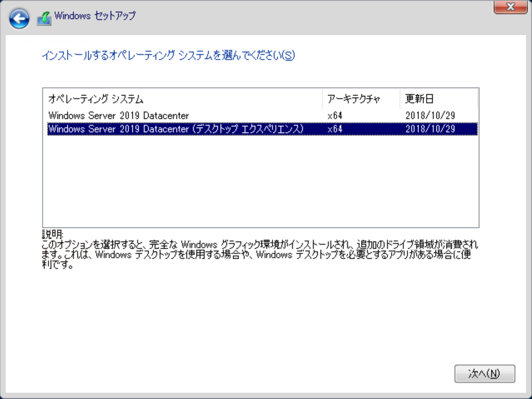
Task: Select Windows Server 2019 Datacenter Server Core row
Action: pos(262,115)
